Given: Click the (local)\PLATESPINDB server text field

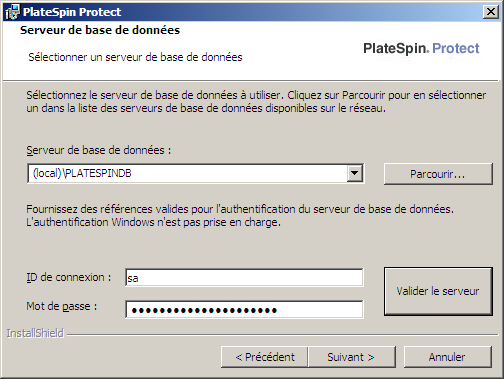Looking at the screenshot, I should 187,173.
